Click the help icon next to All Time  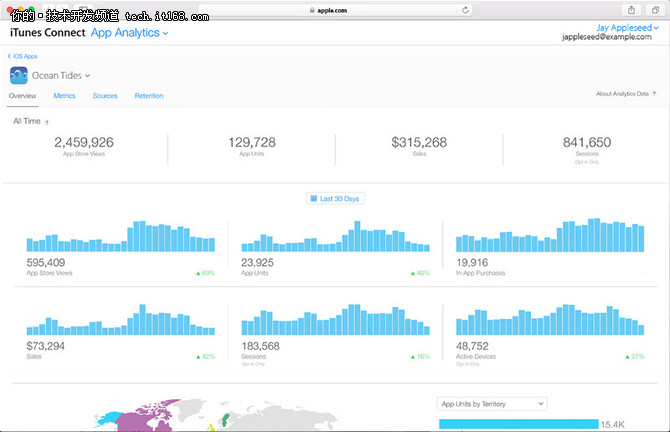[x=47, y=122]
